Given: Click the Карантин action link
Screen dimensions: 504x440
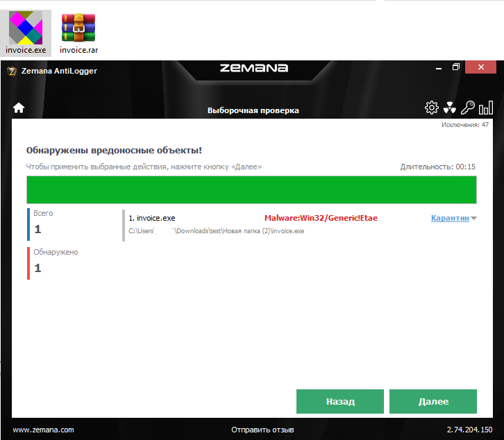Looking at the screenshot, I should click(x=450, y=218).
